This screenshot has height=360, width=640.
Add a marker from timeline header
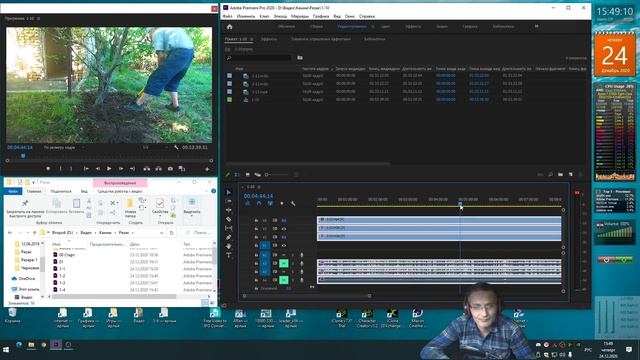282,203
